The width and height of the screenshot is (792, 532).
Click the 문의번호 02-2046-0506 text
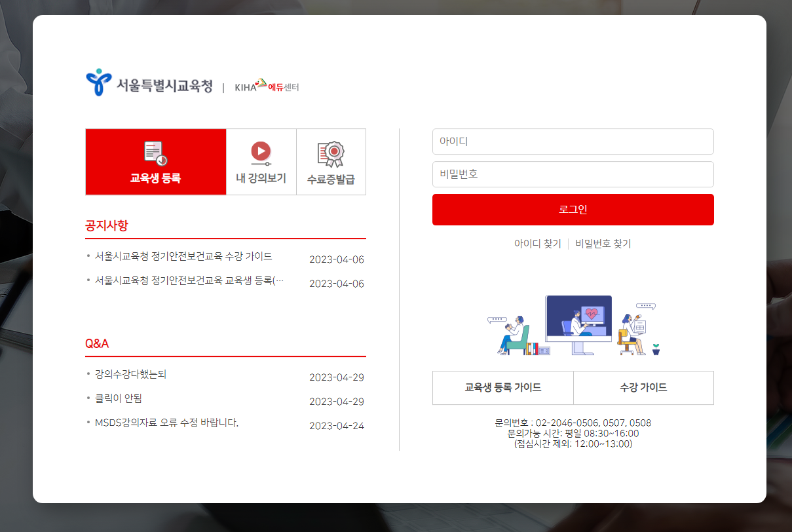(x=573, y=423)
